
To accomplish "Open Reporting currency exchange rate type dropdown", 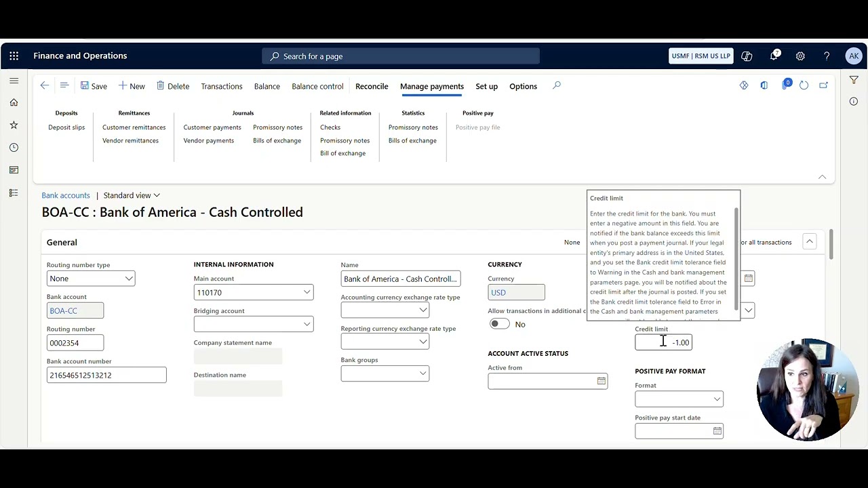I will click(x=422, y=342).
